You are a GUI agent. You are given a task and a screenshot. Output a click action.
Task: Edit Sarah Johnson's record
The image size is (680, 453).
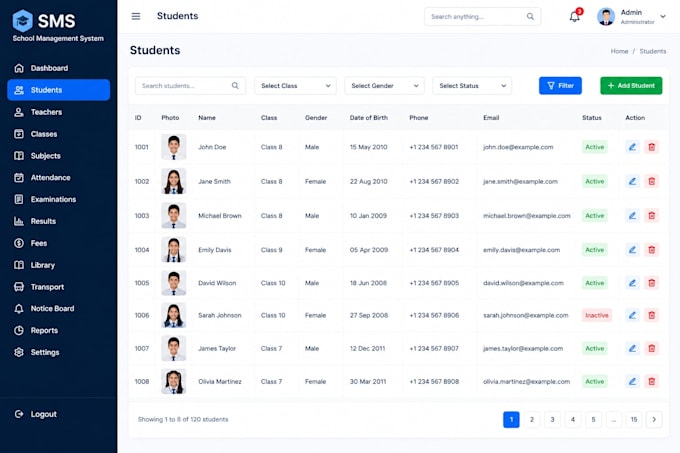tap(632, 315)
